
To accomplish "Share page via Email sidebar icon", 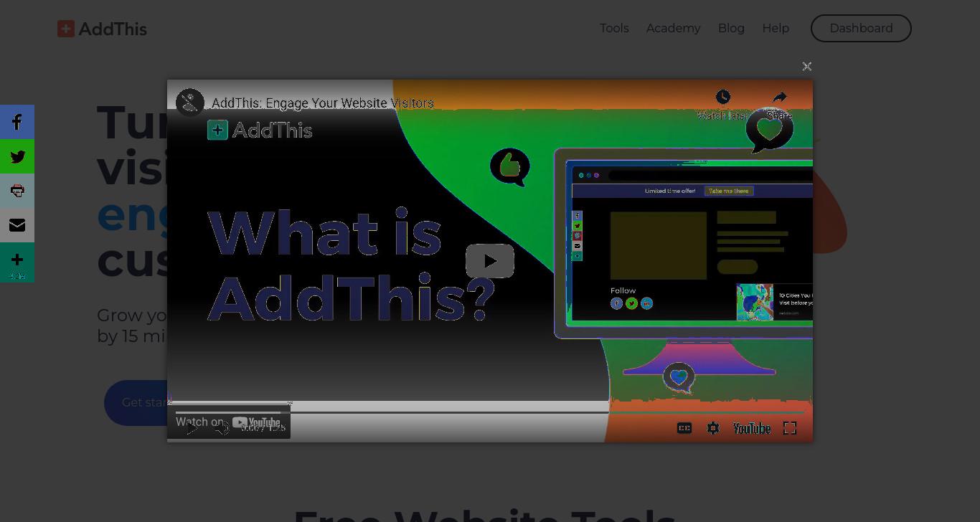I will [17, 225].
